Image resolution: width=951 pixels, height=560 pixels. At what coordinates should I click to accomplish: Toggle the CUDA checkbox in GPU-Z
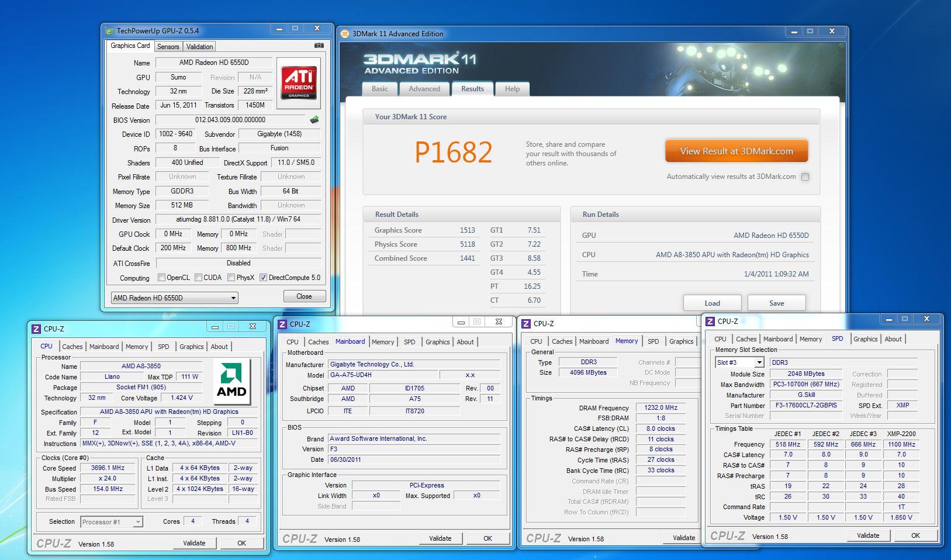[x=198, y=278]
